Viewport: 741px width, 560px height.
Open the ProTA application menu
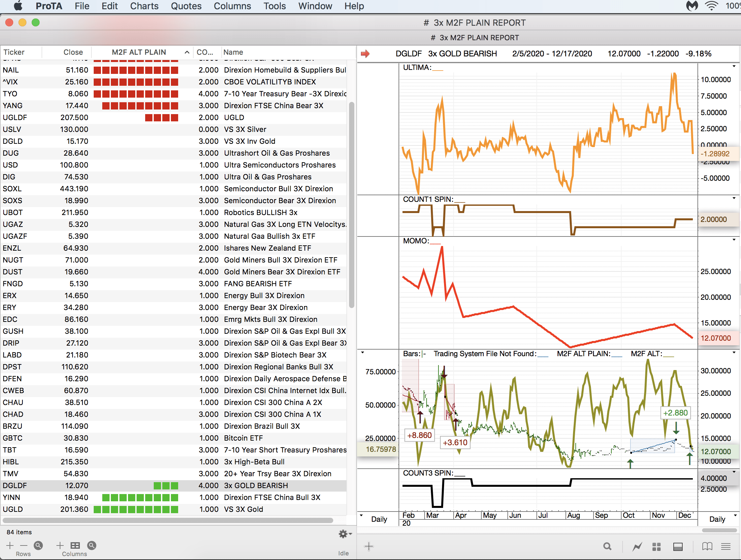pyautogui.click(x=49, y=6)
